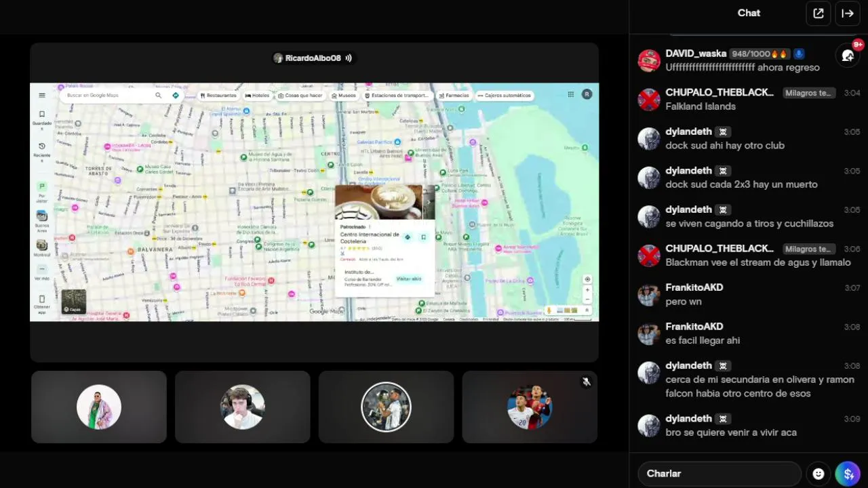
Task: Filter map by Restaurantes chip
Action: pyautogui.click(x=218, y=96)
